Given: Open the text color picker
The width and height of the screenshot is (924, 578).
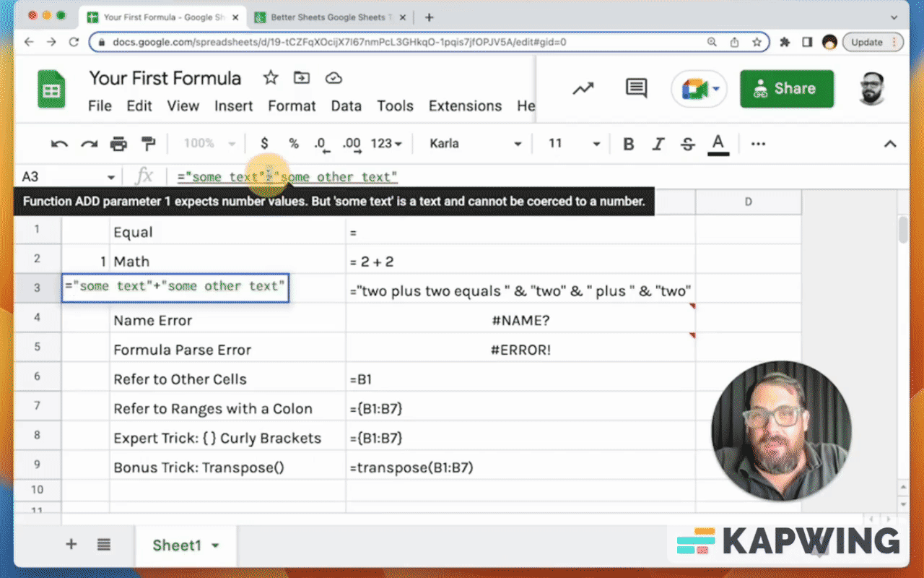Looking at the screenshot, I should pos(718,144).
